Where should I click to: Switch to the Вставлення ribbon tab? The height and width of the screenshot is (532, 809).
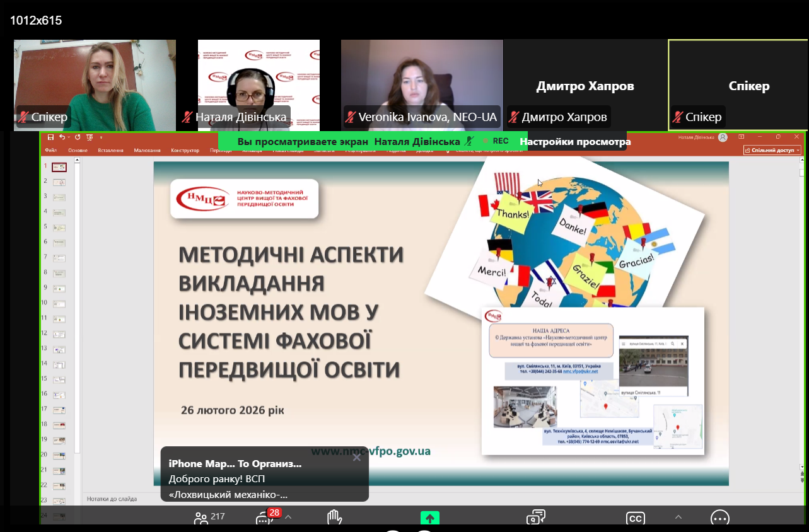tap(110, 151)
